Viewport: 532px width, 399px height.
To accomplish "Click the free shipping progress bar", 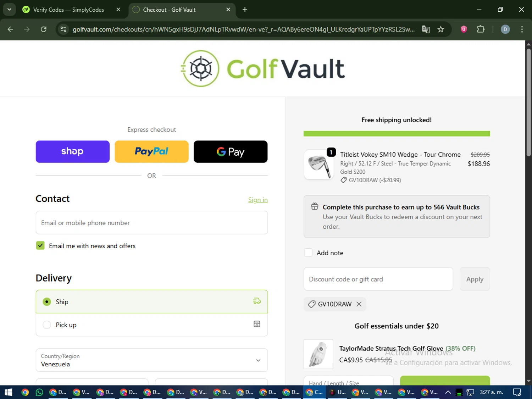I will click(x=397, y=134).
